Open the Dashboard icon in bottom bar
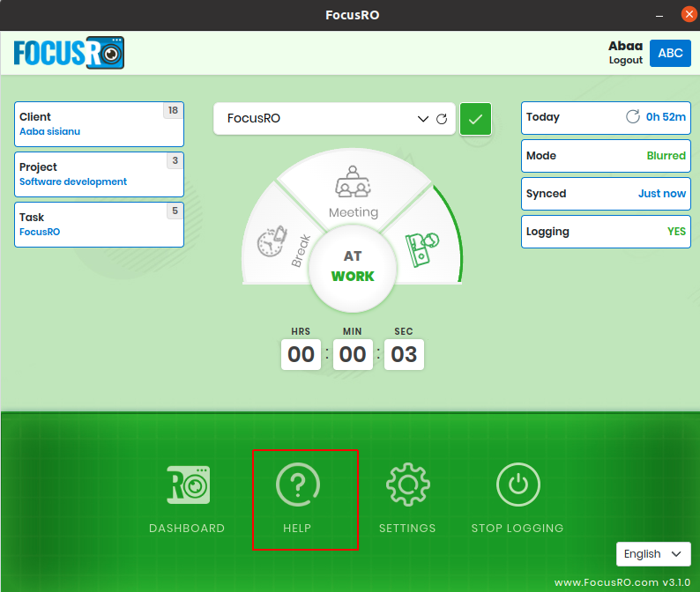This screenshot has width=700, height=592. coord(188,485)
